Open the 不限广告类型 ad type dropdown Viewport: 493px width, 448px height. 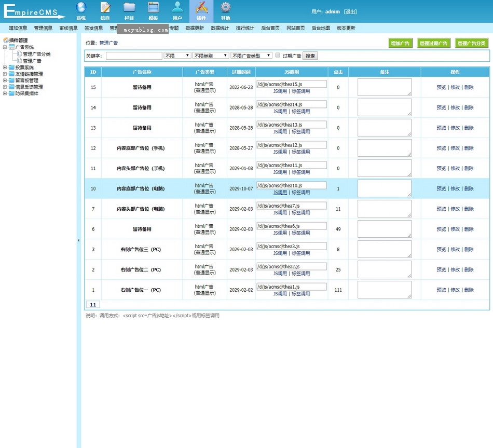[x=251, y=56]
